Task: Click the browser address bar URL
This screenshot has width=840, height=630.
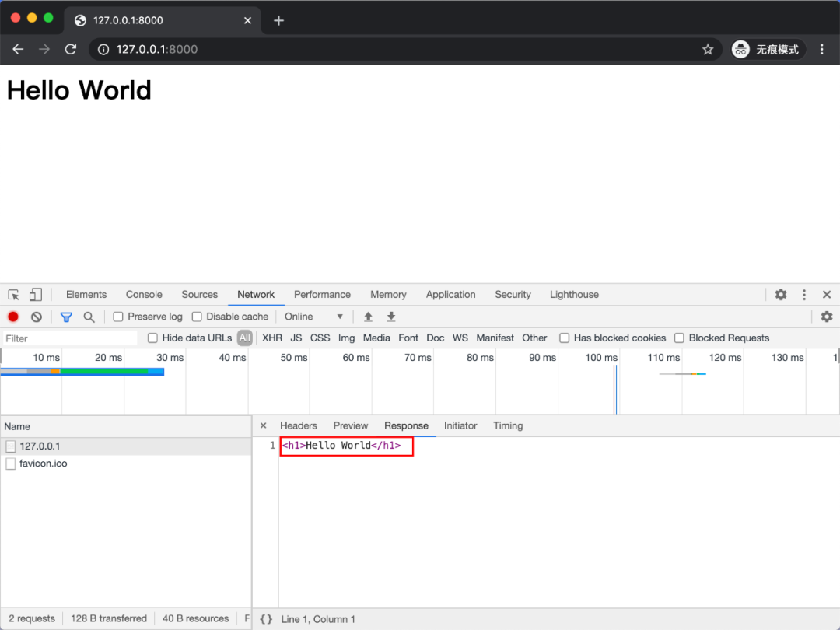Action: click(157, 49)
